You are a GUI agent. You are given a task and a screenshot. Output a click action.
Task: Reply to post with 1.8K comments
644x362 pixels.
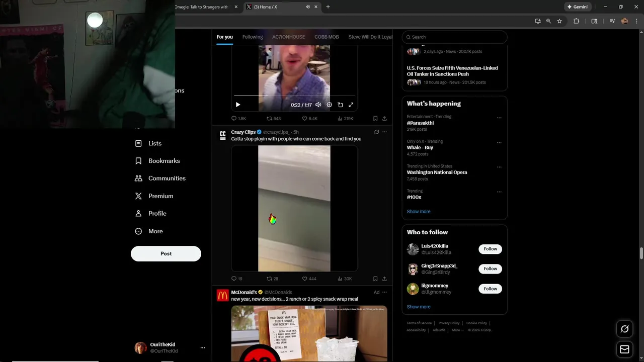pos(238,119)
